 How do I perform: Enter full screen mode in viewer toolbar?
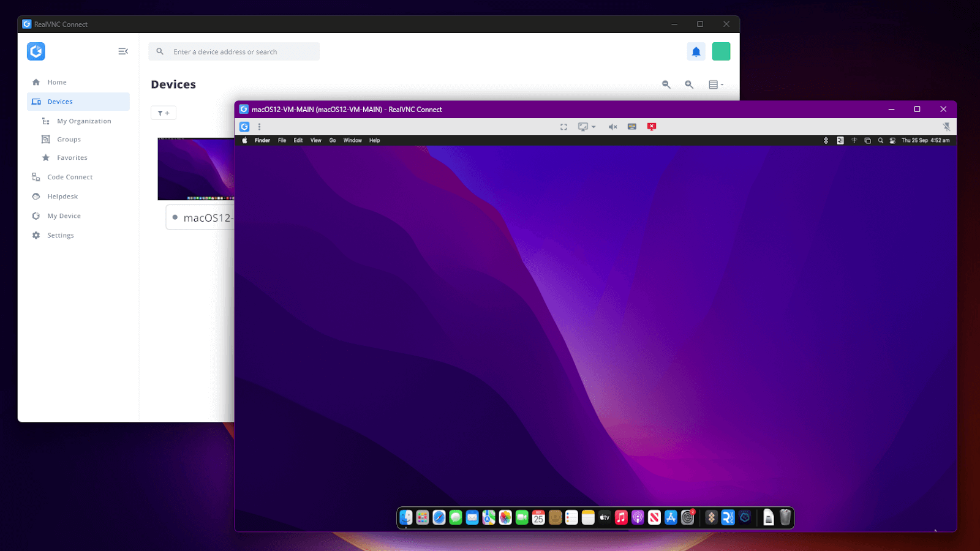pos(563,127)
